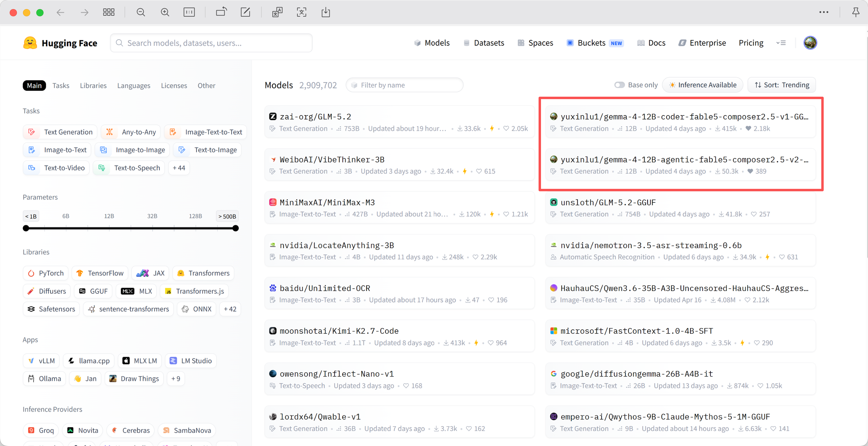
Task: Expand the +44 more tasks list
Action: click(x=179, y=168)
